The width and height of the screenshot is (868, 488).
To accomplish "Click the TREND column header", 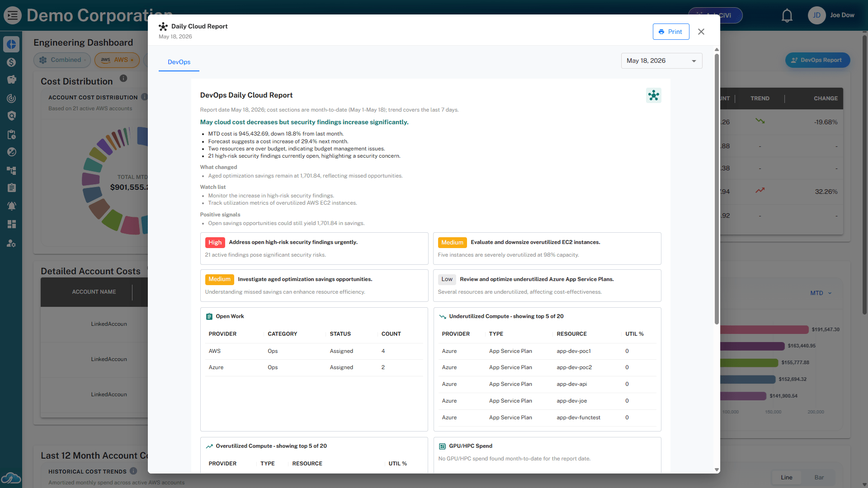I will pos(759,99).
